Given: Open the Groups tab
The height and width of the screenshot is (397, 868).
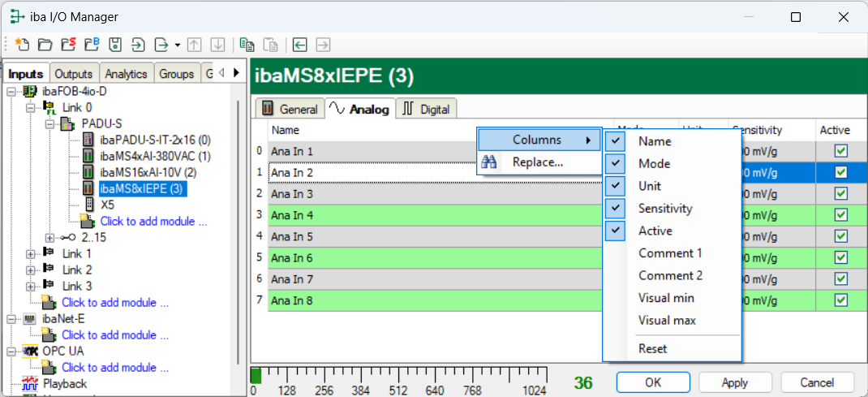Looking at the screenshot, I should pos(177,74).
